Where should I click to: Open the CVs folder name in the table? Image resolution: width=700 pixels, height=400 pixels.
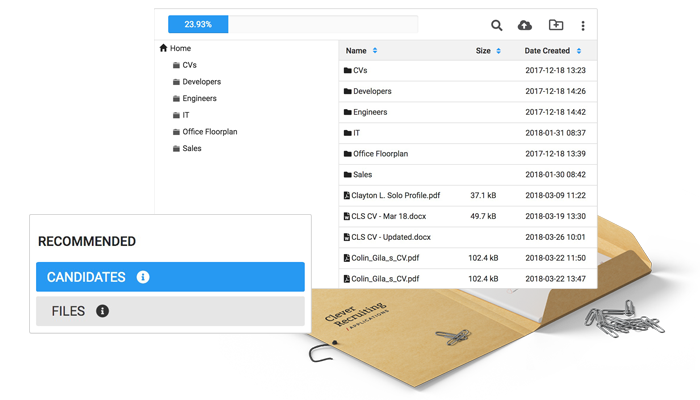click(x=360, y=71)
